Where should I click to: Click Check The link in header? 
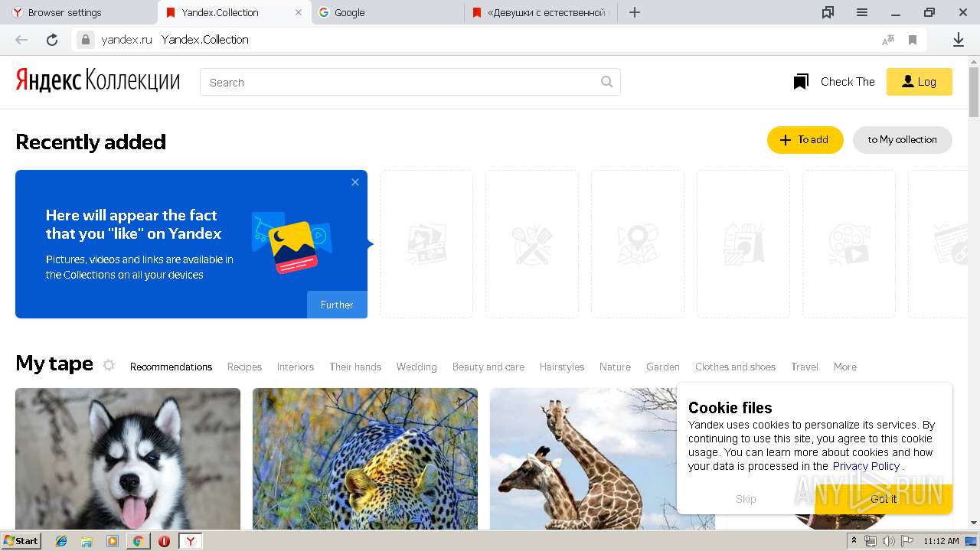pyautogui.click(x=848, y=82)
